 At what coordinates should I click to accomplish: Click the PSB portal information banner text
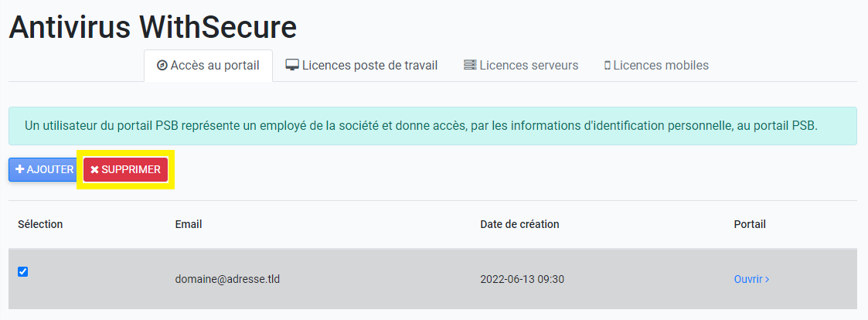pos(421,126)
